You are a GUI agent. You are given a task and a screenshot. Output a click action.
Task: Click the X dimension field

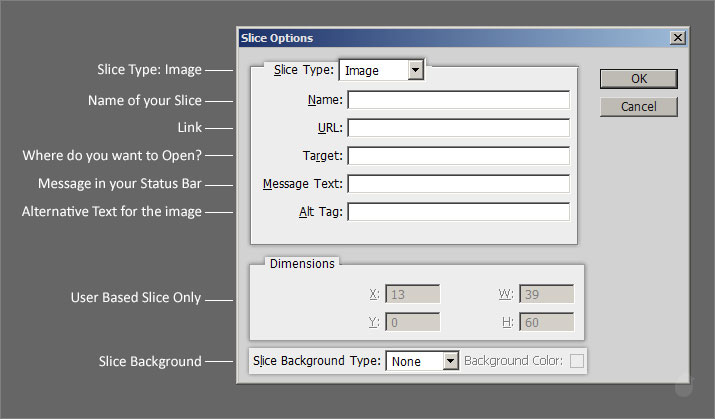point(412,294)
